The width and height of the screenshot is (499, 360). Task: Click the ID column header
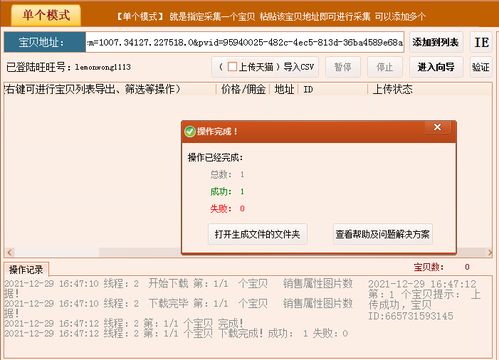[333, 89]
